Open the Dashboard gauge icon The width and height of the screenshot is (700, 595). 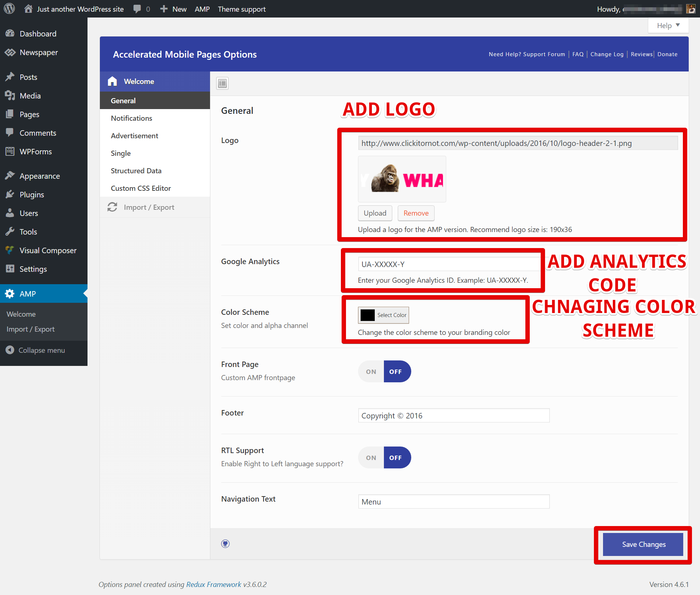click(x=10, y=34)
